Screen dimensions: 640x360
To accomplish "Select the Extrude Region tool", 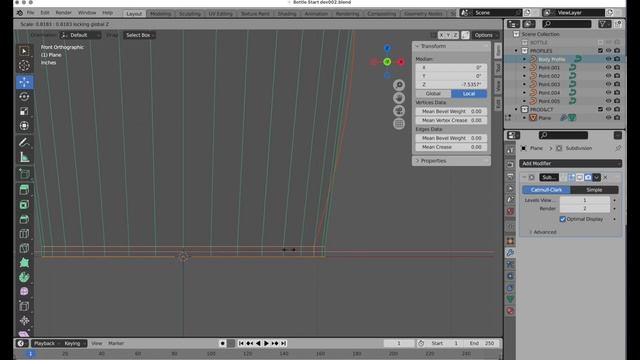I will pos(24,190).
